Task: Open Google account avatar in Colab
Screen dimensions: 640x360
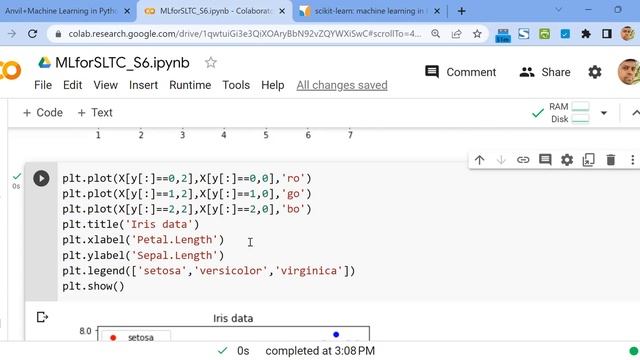Action: [629, 72]
